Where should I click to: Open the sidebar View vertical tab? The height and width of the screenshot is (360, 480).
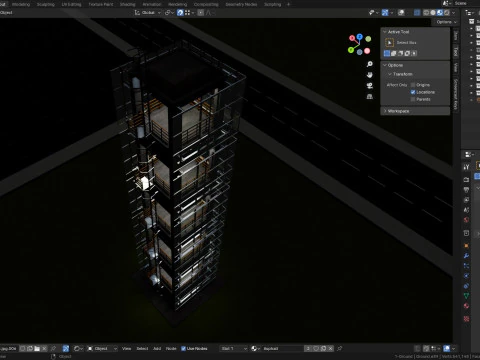click(456, 67)
